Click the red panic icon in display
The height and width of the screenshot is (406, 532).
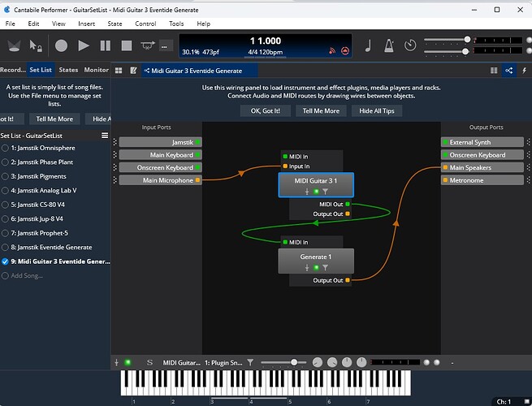345,51
